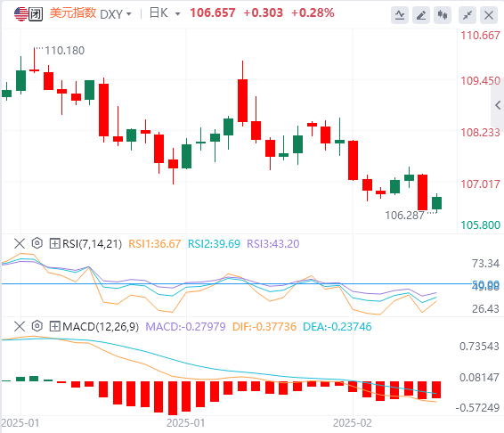This screenshot has width=504, height=433.
Task: Open MACD indicator settings gear
Action: (37, 326)
